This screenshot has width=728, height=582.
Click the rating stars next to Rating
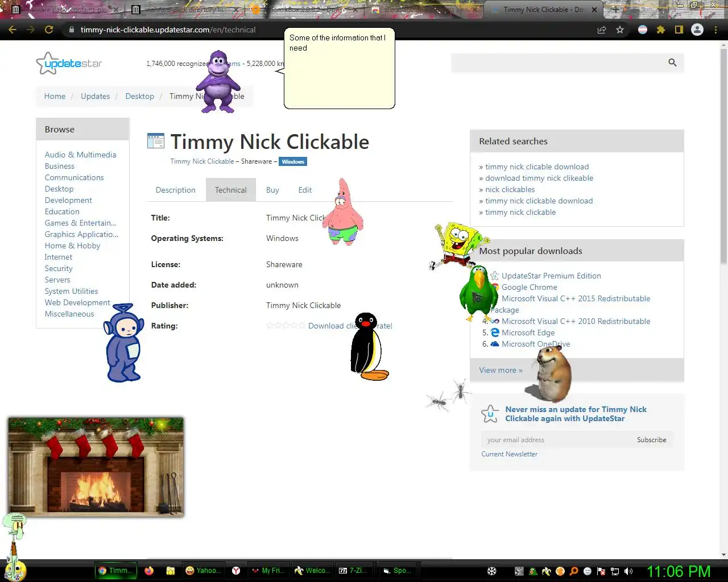pyautogui.click(x=286, y=326)
